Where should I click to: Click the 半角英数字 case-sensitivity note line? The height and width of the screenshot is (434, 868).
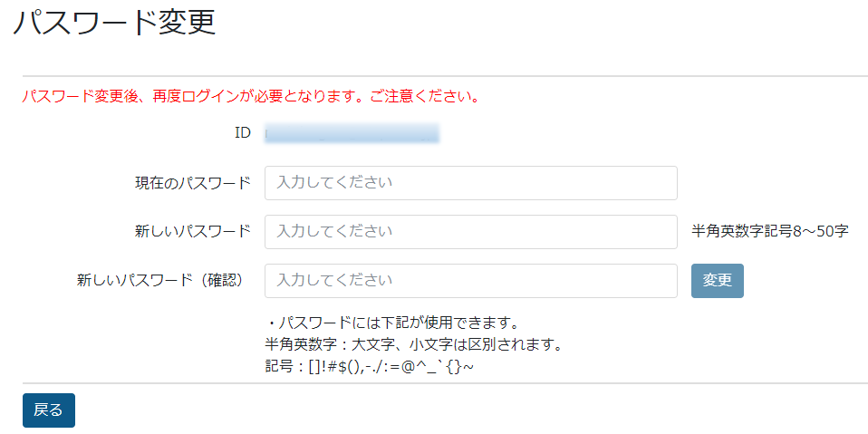(414, 345)
